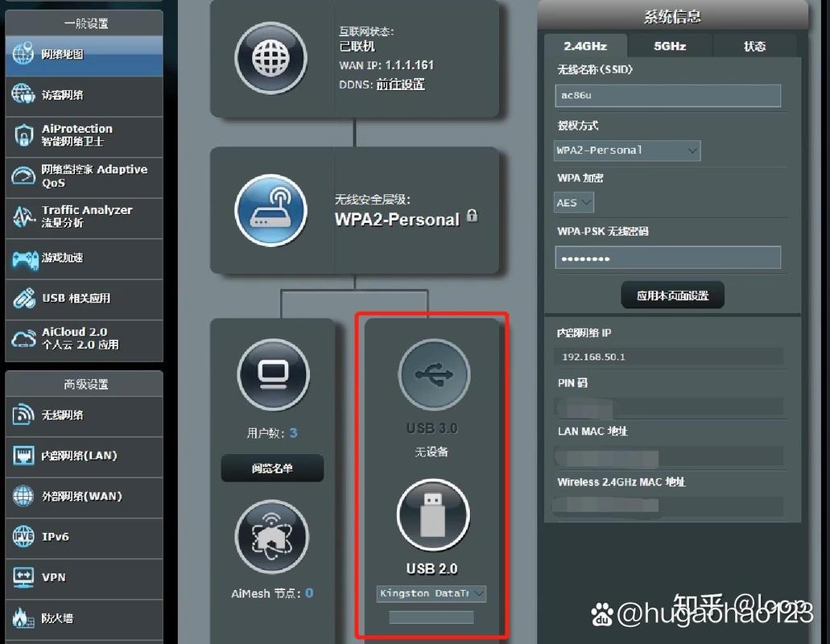Follow the DDNS 前往设置 link
Screen dimensions: 830x644
point(400,85)
